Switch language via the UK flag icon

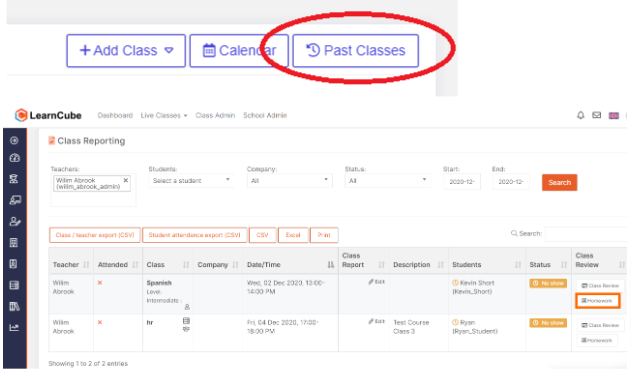tap(614, 116)
